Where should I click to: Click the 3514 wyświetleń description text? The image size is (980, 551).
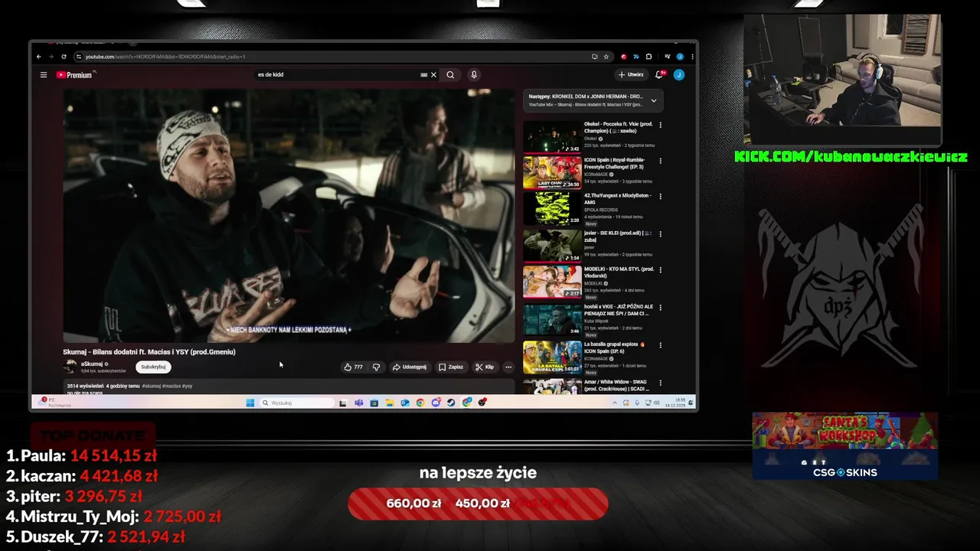point(85,386)
